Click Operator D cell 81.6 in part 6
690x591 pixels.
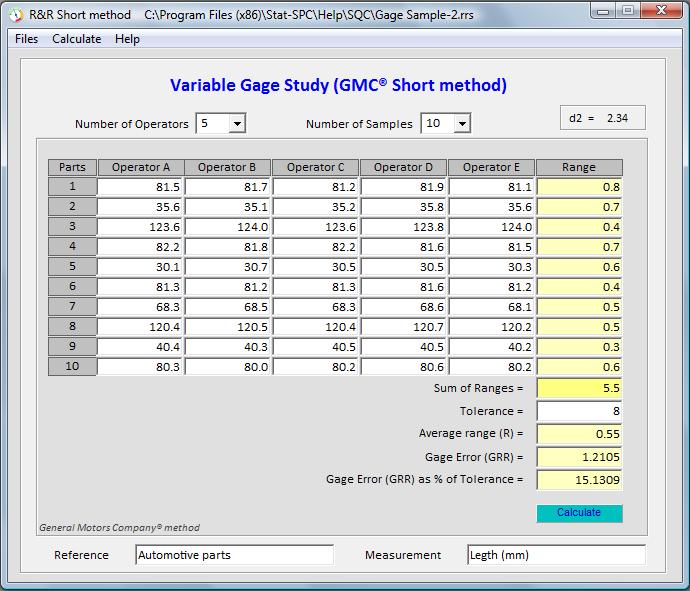pos(404,287)
